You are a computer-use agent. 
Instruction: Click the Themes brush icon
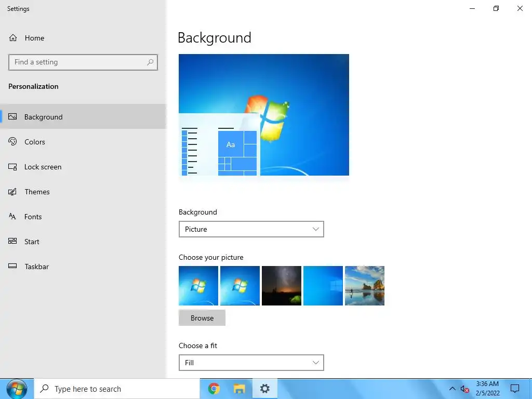click(x=12, y=192)
